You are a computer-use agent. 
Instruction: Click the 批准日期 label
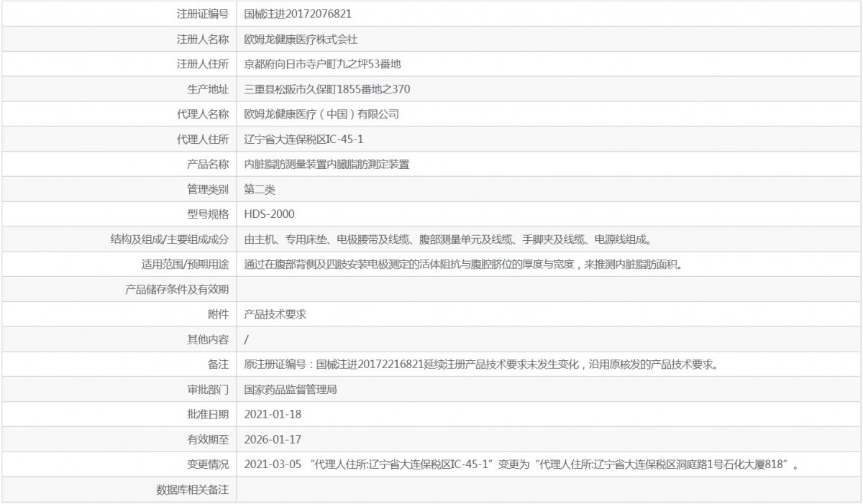point(208,415)
